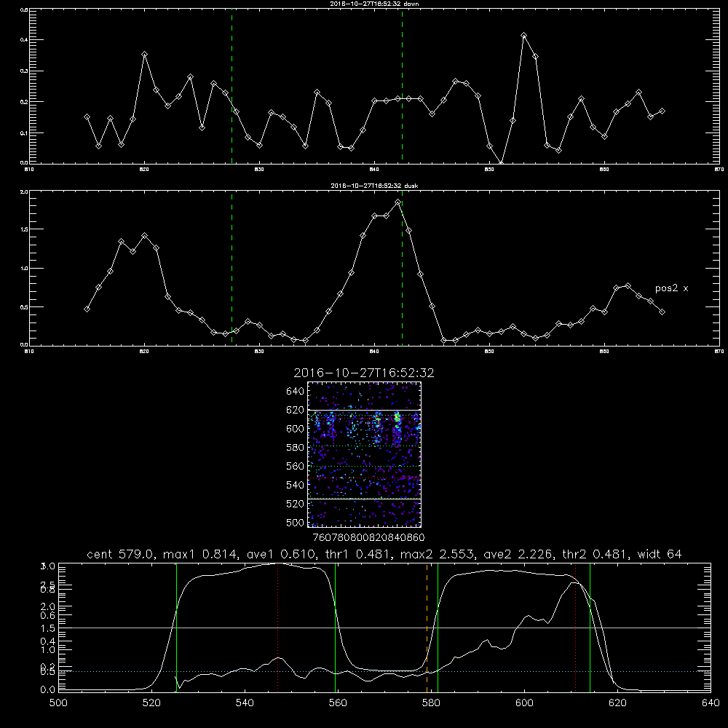Click the highest diamond point in dawn plot
The height and width of the screenshot is (728, 728).
tap(523, 35)
